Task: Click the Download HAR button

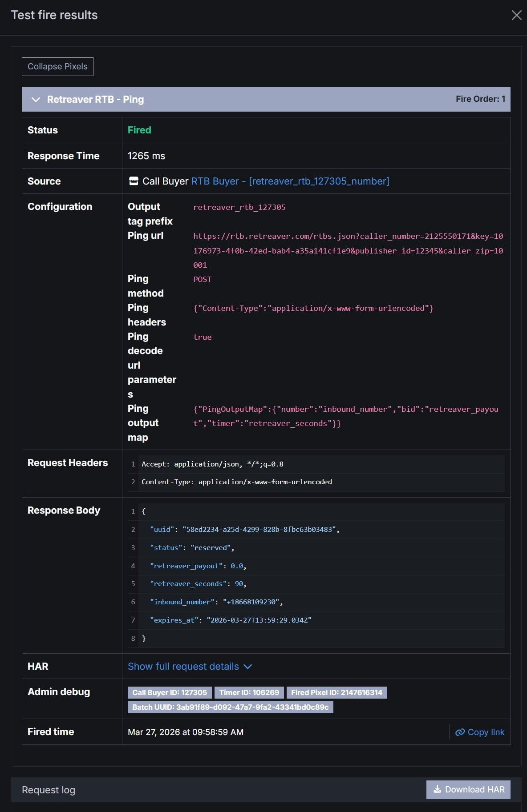Action: (468, 790)
